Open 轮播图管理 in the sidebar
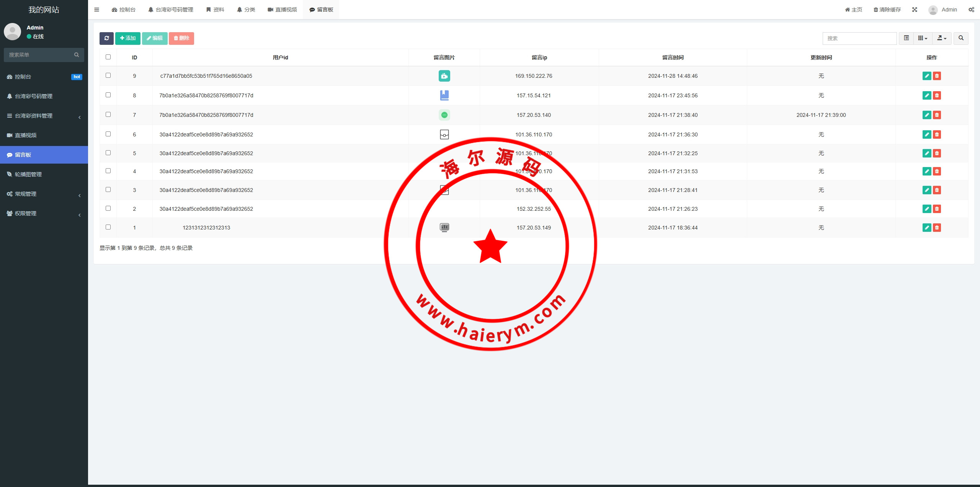Viewport: 980px width, 487px height. [28, 174]
